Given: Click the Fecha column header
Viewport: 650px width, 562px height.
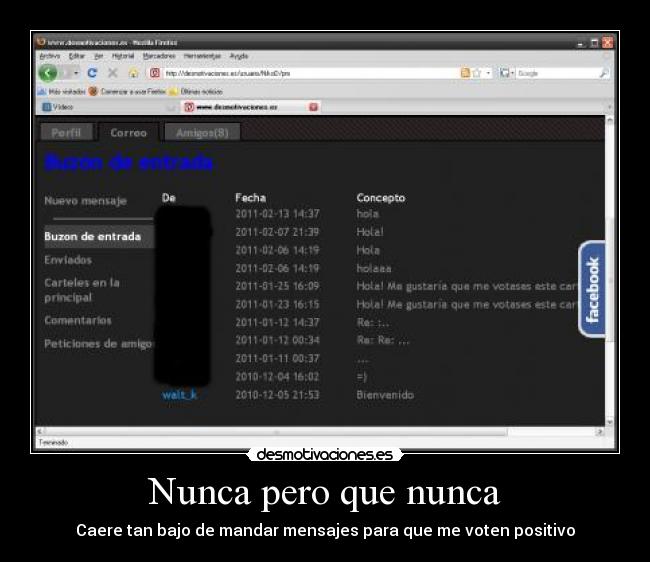Looking at the screenshot, I should pos(250,198).
